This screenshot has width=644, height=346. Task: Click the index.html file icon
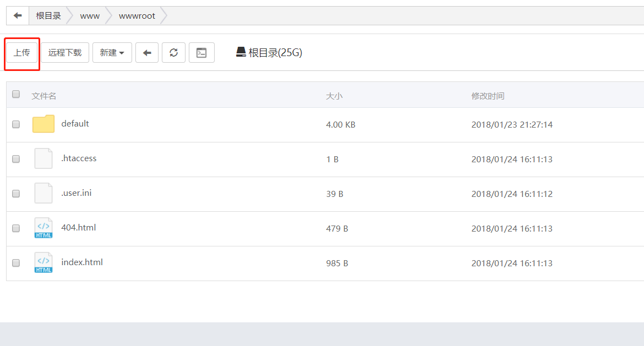tap(43, 262)
